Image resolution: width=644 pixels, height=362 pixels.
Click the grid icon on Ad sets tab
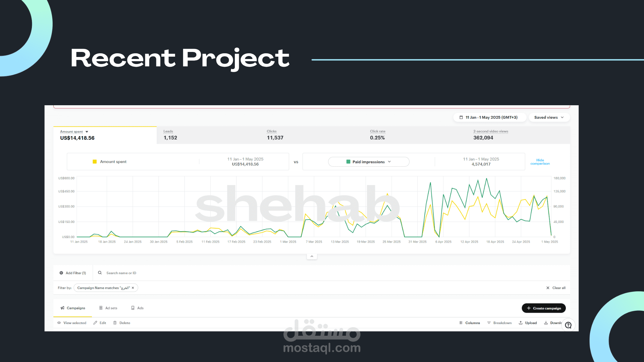coord(101,308)
